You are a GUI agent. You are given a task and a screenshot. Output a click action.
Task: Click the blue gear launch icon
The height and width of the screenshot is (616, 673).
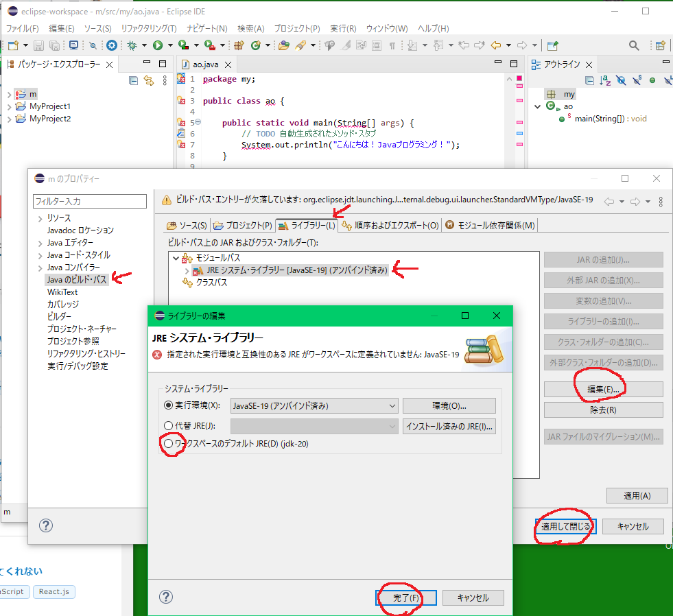(x=112, y=45)
